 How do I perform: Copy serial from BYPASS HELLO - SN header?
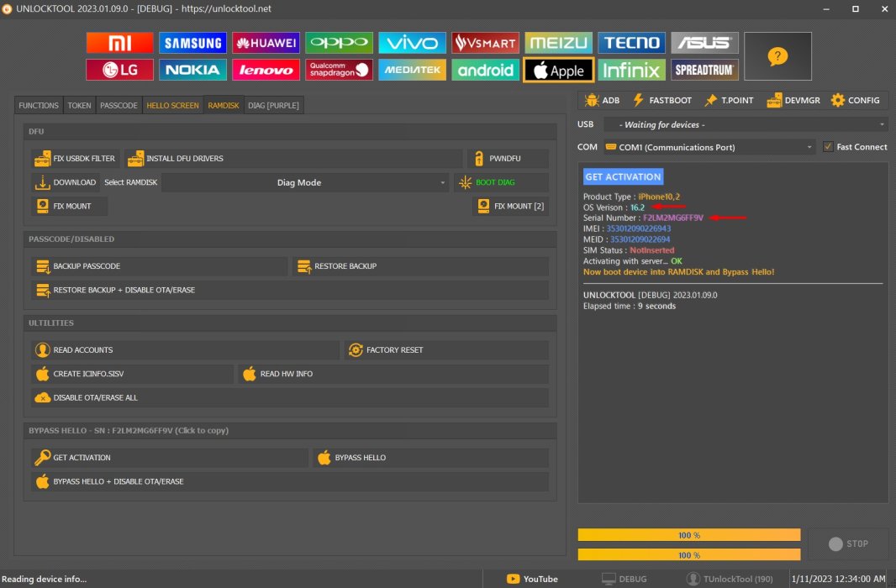click(129, 430)
